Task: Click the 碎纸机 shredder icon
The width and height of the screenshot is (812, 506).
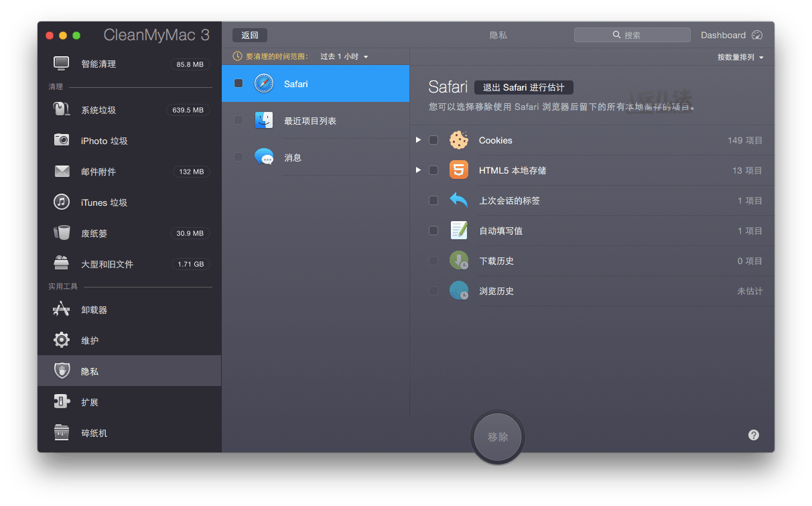Action: 62,432
